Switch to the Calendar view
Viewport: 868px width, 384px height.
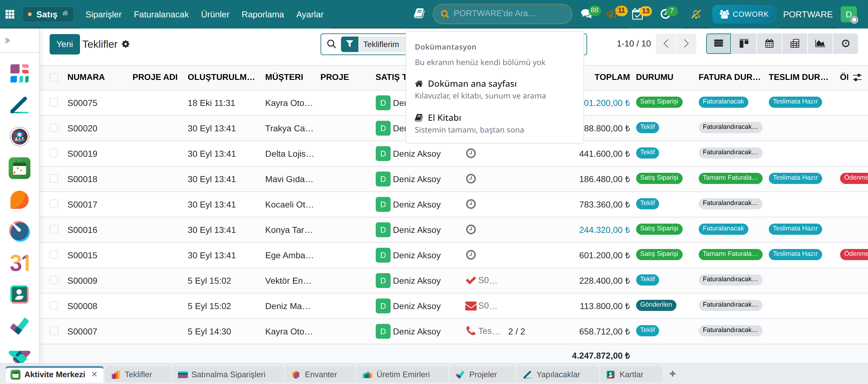point(769,44)
